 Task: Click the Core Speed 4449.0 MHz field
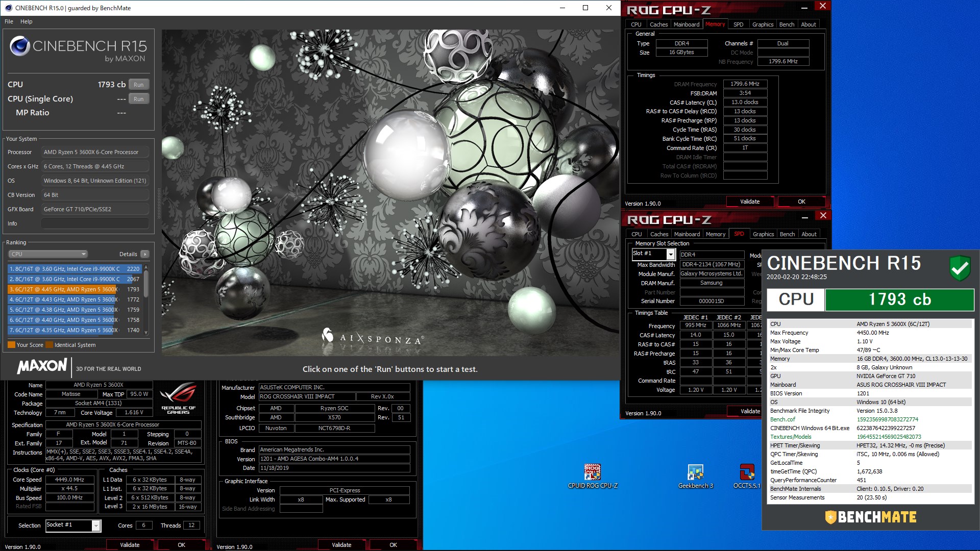(x=69, y=480)
